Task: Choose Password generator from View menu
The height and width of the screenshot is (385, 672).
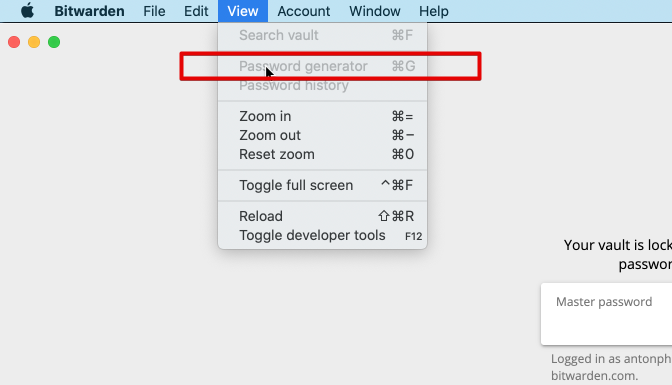Action: (322, 66)
